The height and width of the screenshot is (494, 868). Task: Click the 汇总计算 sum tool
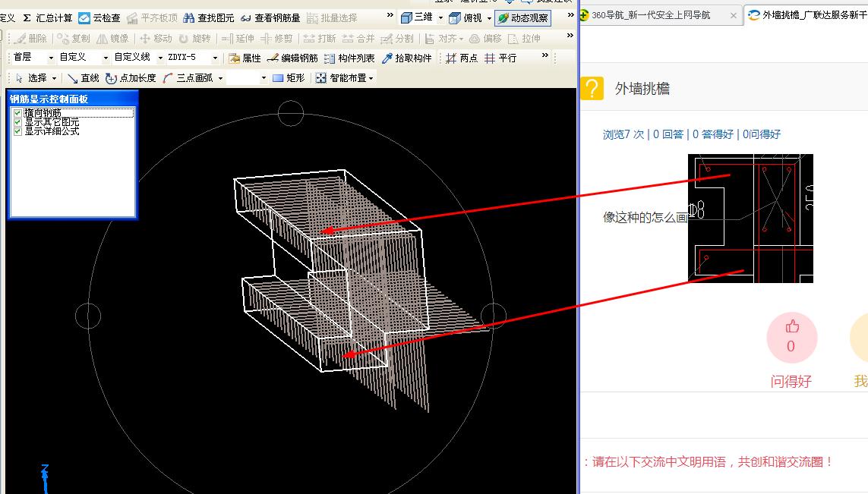48,17
